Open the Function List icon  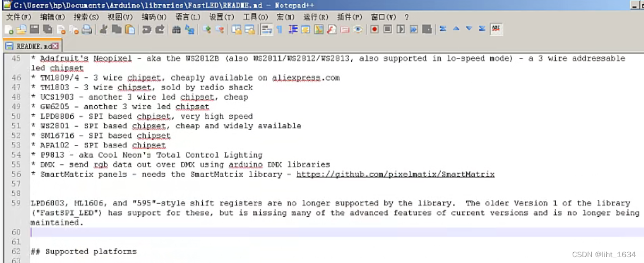coord(332,29)
